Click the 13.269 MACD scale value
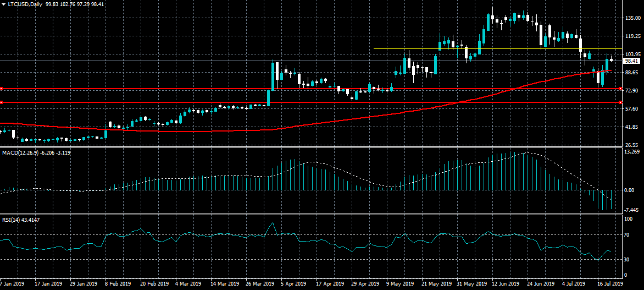The width and height of the screenshot is (644, 290). point(632,152)
